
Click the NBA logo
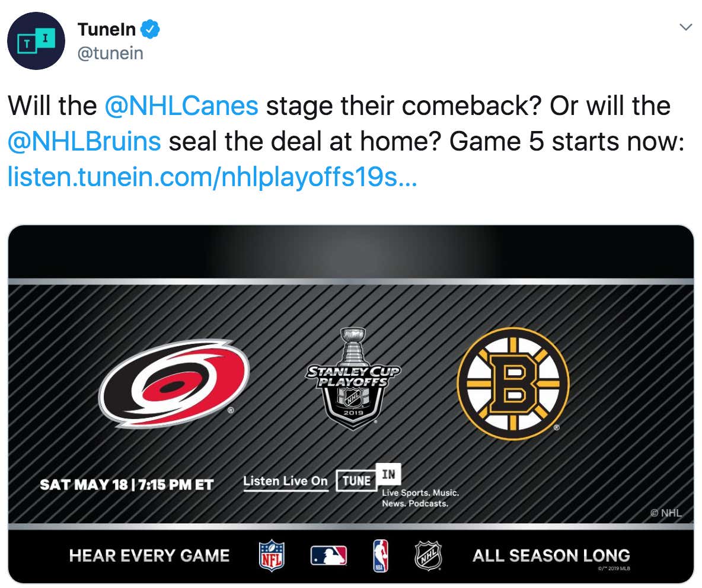[x=380, y=555]
